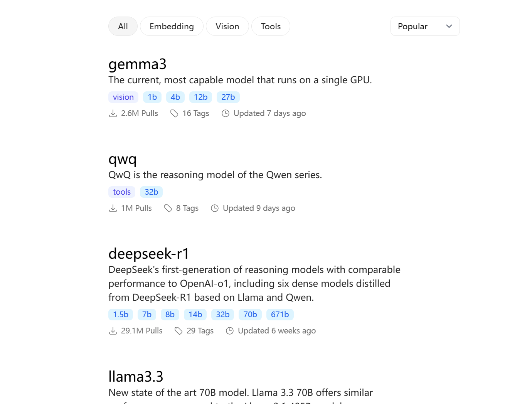Screen dimensions: 532x404
Task: Click the download icon beside qwq's 1M Pulls
Action: coord(113,208)
